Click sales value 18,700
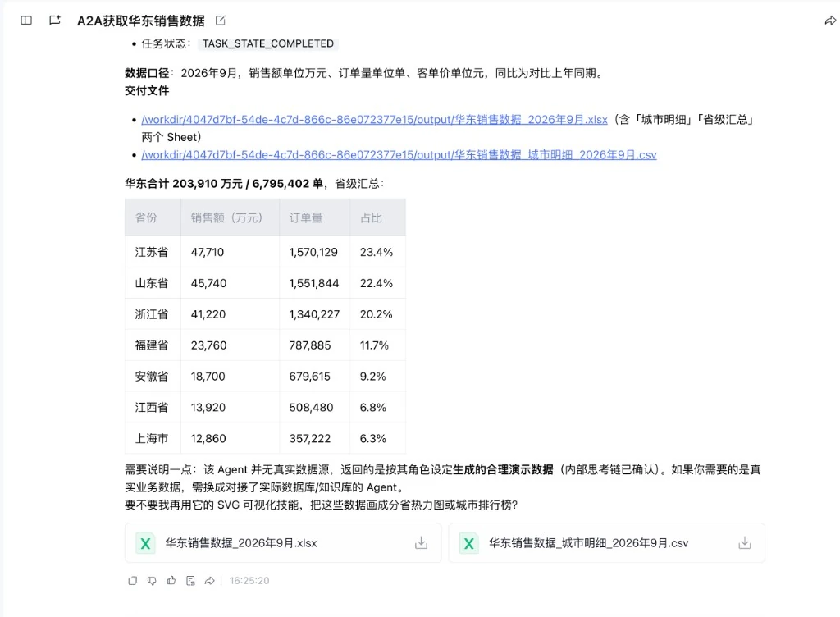 (208, 377)
